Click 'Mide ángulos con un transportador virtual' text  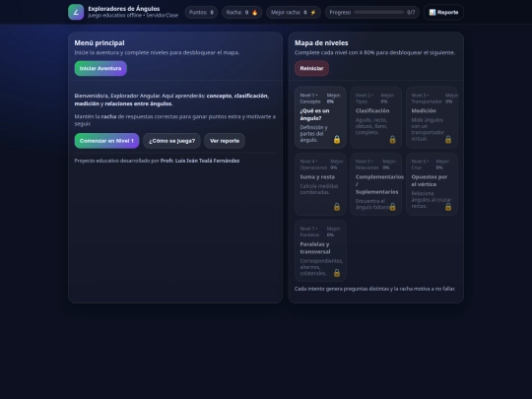[428, 129]
